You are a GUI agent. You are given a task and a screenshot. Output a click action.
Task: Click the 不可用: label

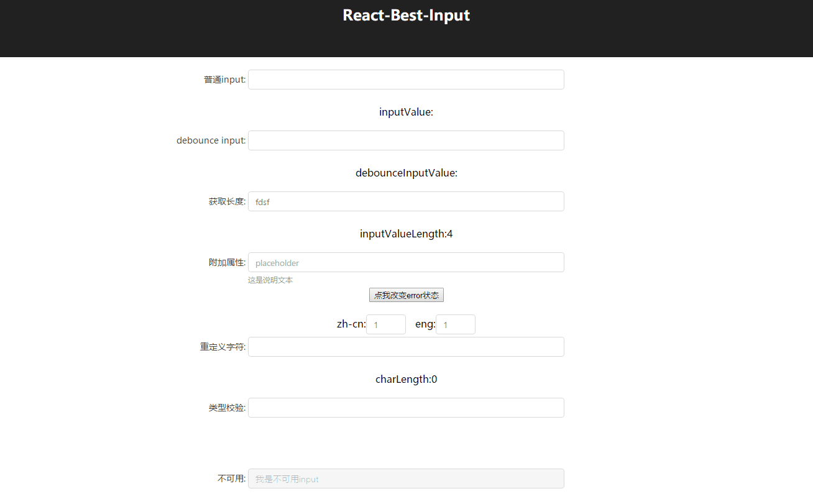click(x=232, y=479)
